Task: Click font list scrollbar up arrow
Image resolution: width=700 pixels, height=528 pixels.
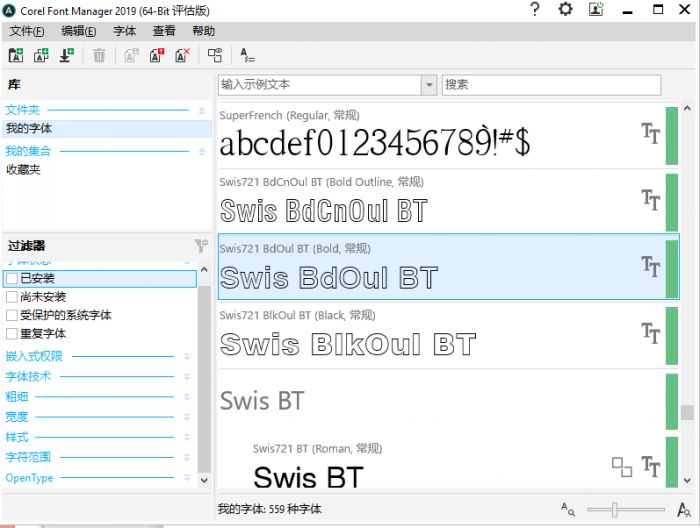Action: coord(687,108)
